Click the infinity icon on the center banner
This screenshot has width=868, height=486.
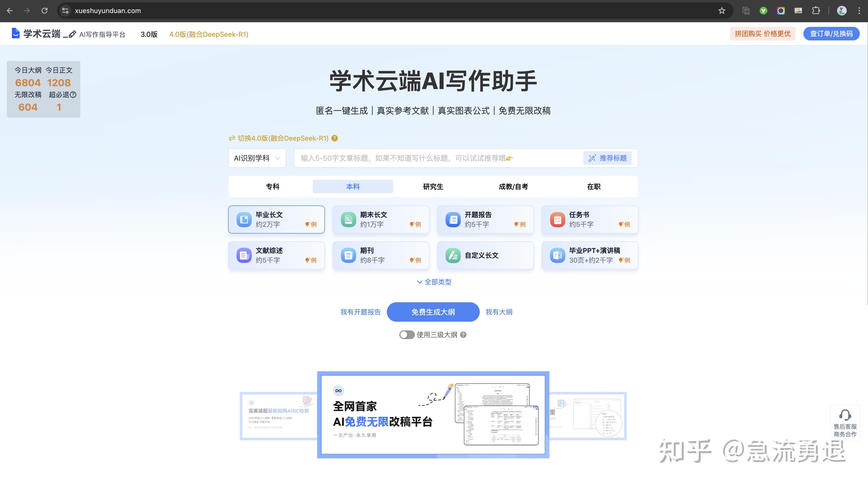(x=338, y=391)
